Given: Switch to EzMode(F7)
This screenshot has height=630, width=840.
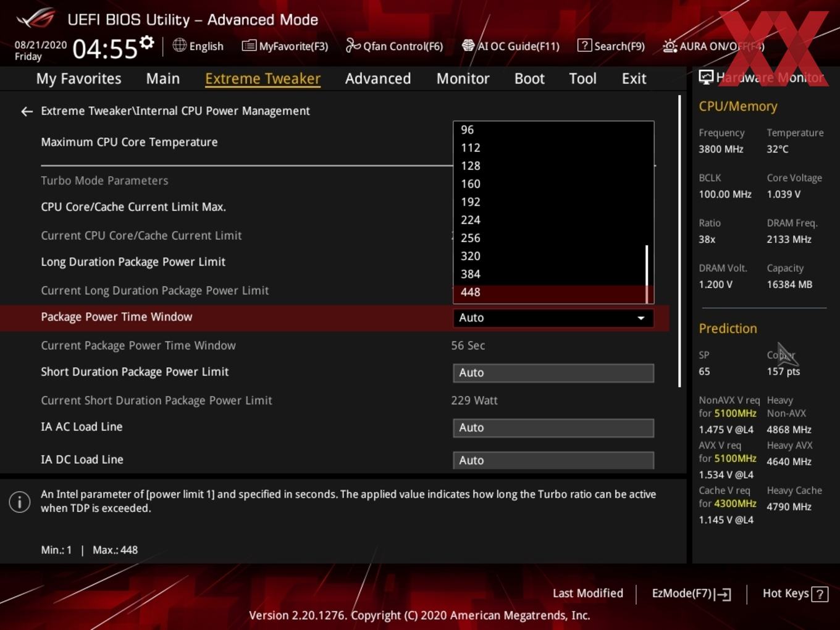Looking at the screenshot, I should point(691,594).
